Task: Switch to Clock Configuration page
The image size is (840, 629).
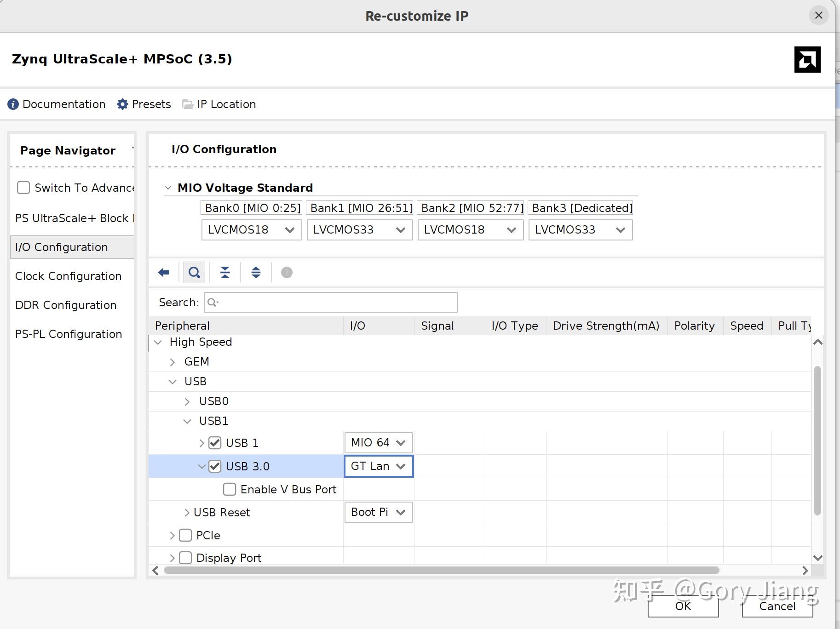Action: point(68,276)
